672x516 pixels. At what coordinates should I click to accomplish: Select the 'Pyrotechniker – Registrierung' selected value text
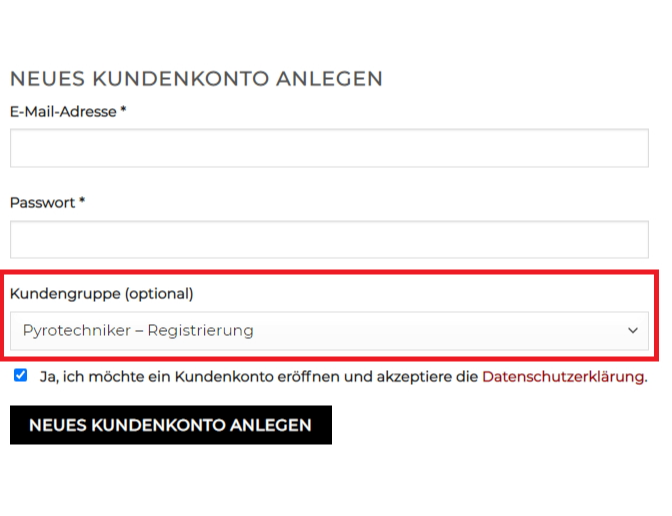138,330
